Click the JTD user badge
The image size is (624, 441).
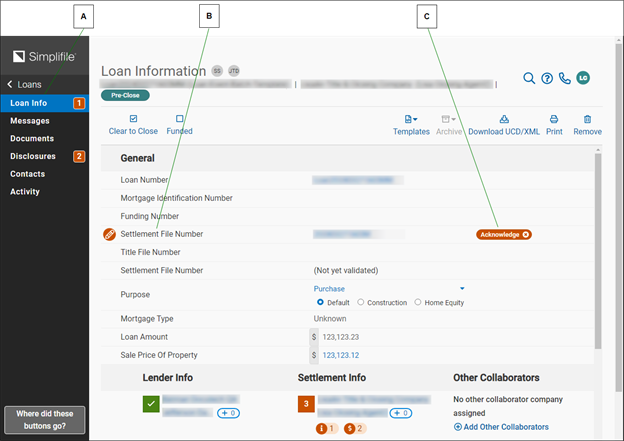(234, 71)
